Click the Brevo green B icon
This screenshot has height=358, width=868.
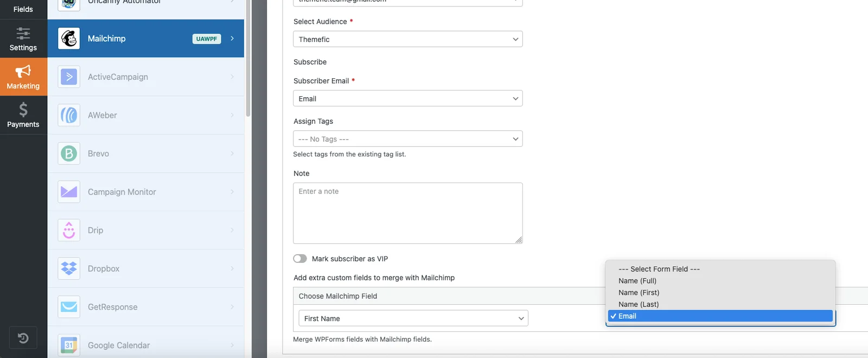point(69,154)
